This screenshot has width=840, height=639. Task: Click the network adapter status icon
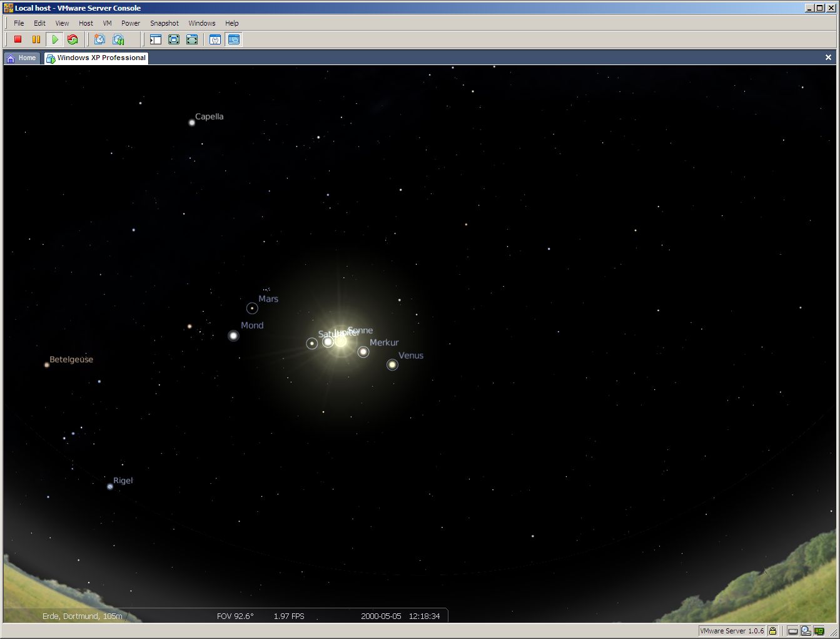(x=819, y=631)
